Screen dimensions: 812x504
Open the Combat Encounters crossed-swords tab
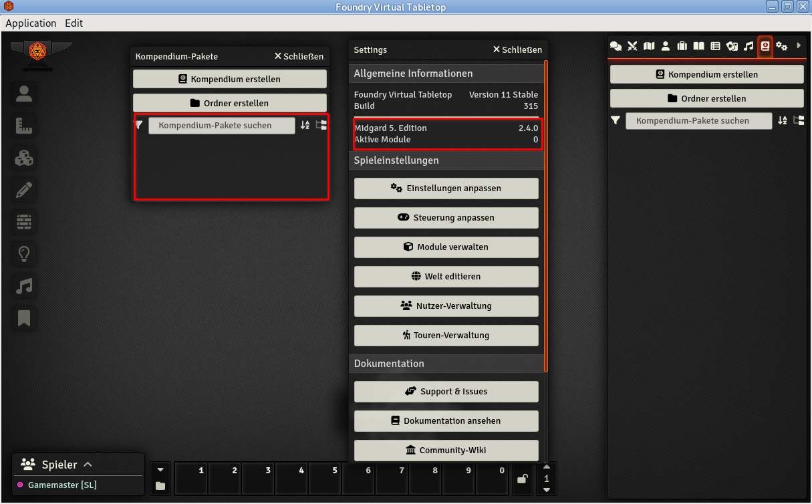632,46
